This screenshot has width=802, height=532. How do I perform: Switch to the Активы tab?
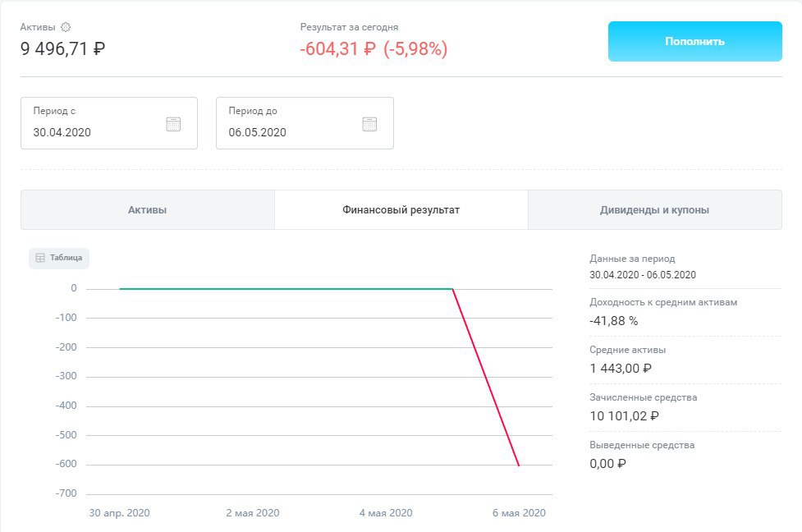click(x=148, y=210)
